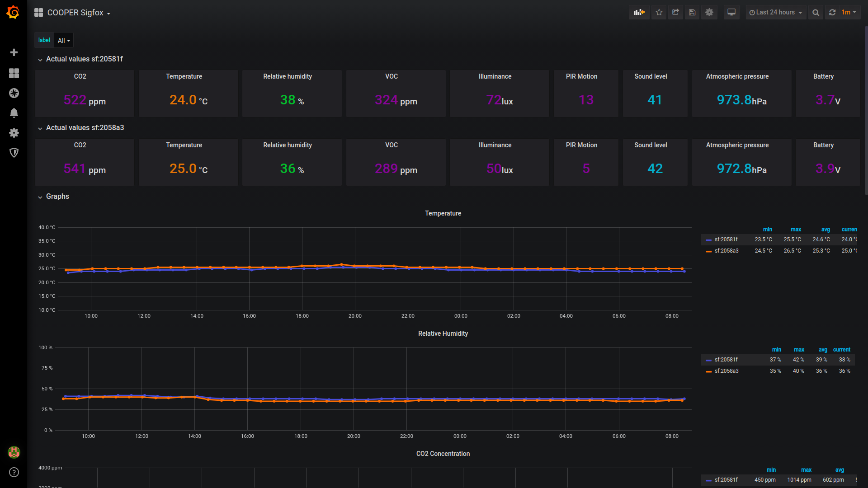Open the Last 24 hours time picker
The height and width of the screenshot is (488, 868).
[775, 13]
